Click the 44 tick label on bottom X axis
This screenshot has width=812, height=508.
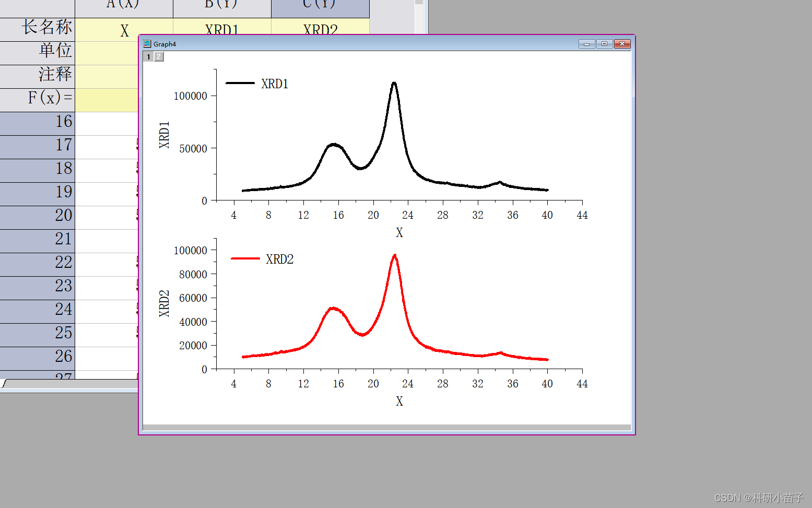tap(582, 384)
